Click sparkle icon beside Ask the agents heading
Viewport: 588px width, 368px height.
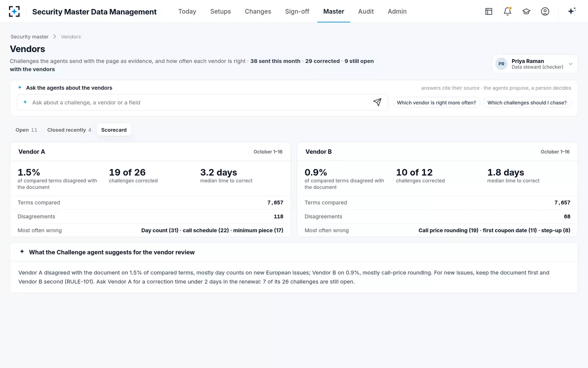pyautogui.click(x=20, y=88)
